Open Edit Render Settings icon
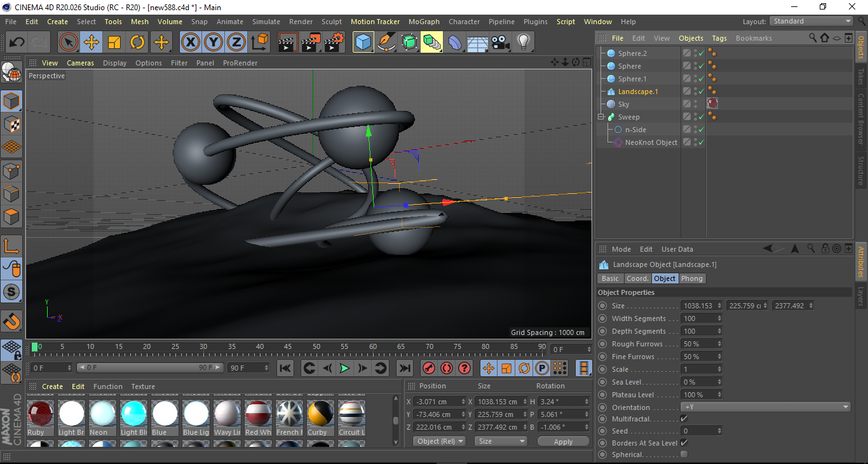The width and height of the screenshot is (868, 464). point(334,43)
